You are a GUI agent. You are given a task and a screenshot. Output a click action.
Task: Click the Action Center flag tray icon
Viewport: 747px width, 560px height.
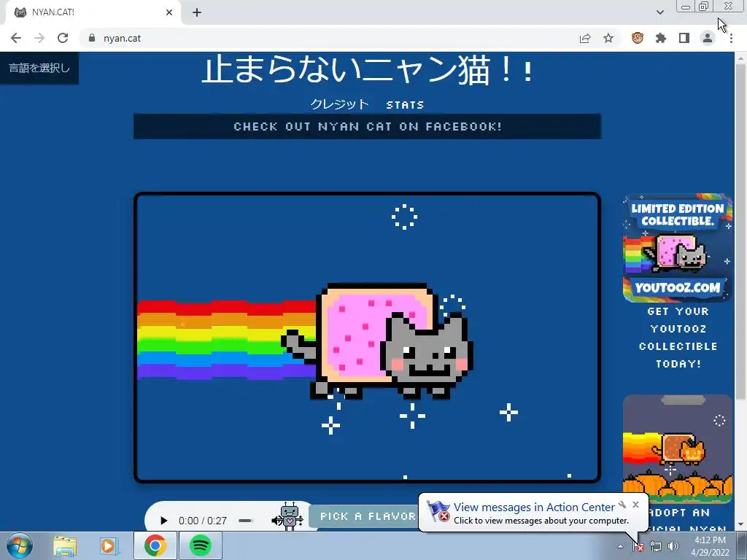(638, 547)
